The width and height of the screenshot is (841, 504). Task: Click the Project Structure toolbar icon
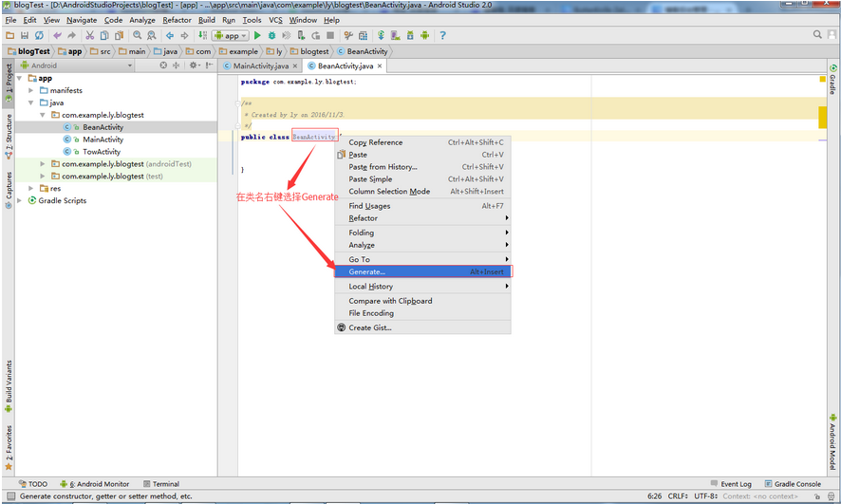tap(364, 35)
